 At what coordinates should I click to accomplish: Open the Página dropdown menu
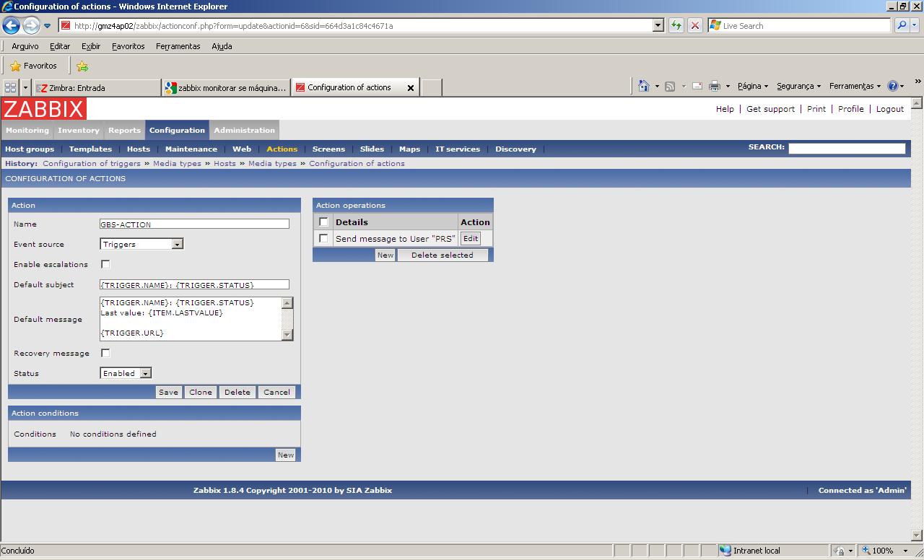pos(753,86)
